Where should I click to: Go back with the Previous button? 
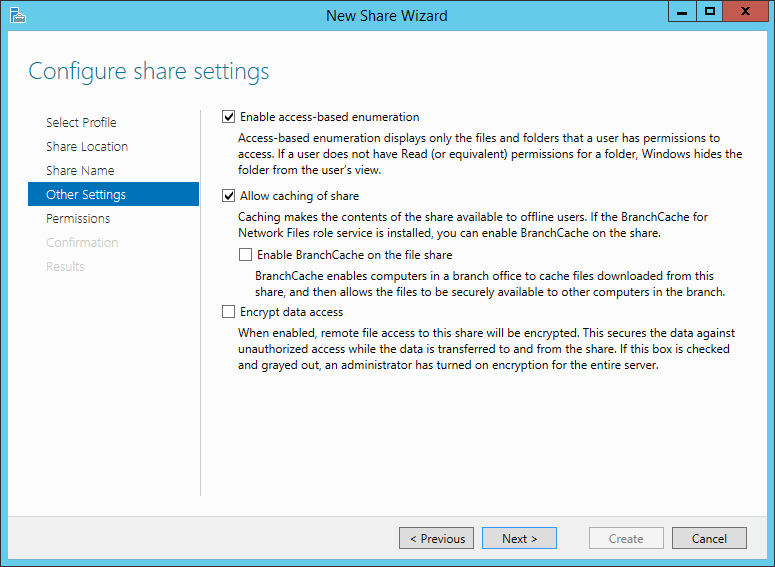click(436, 538)
